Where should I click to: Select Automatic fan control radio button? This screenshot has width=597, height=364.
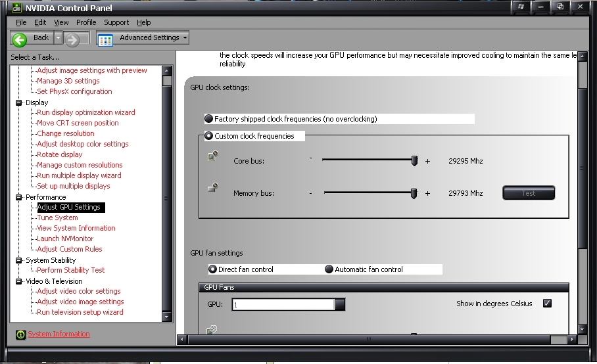329,269
